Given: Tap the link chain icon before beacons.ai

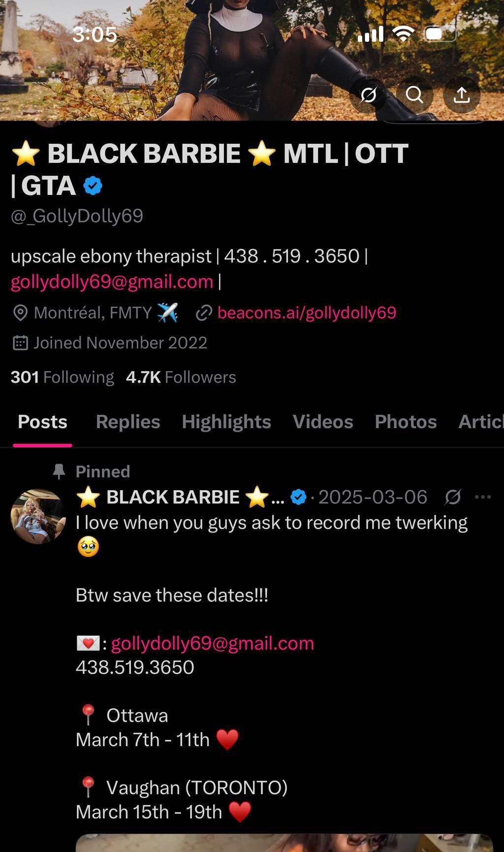Looking at the screenshot, I should tap(204, 313).
